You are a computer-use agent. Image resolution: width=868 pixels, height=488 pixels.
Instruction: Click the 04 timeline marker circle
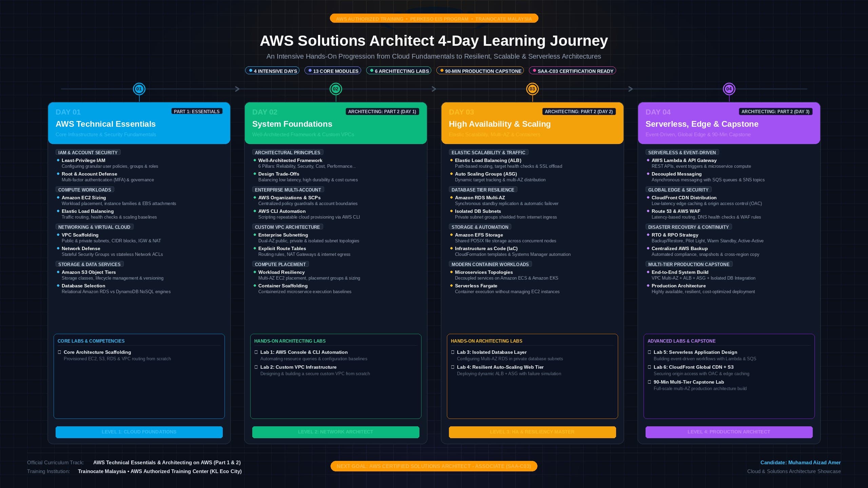[x=729, y=89]
